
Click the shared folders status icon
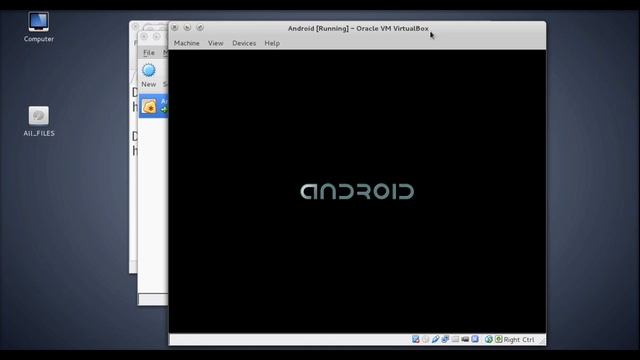tap(455, 339)
